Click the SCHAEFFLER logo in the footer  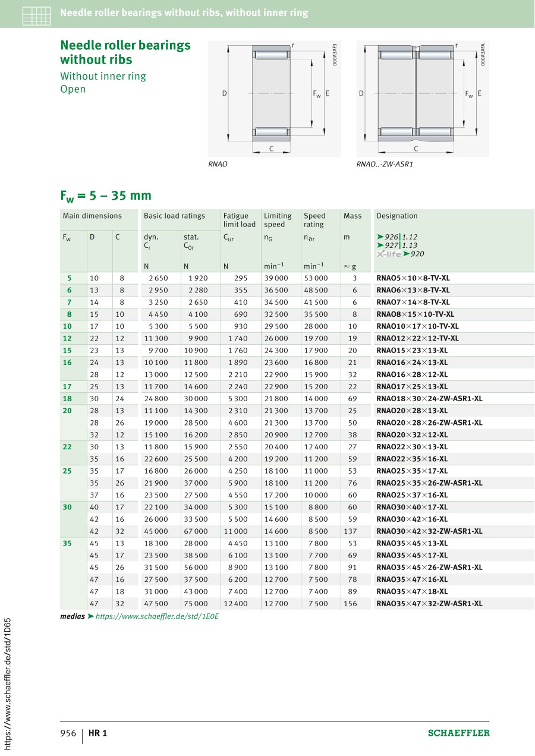pos(459,733)
